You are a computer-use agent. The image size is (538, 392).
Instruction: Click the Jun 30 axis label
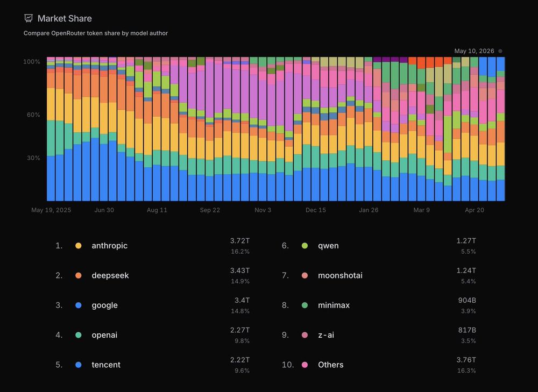104,210
